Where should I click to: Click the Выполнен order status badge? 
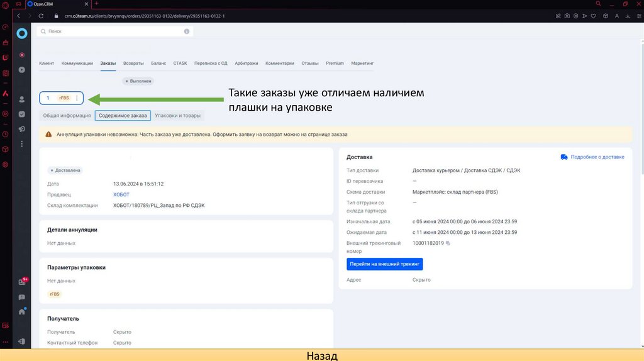[x=138, y=81]
